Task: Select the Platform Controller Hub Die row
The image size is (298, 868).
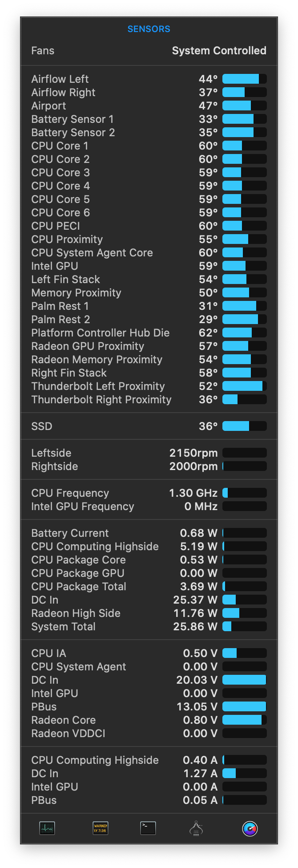Action: [149, 333]
